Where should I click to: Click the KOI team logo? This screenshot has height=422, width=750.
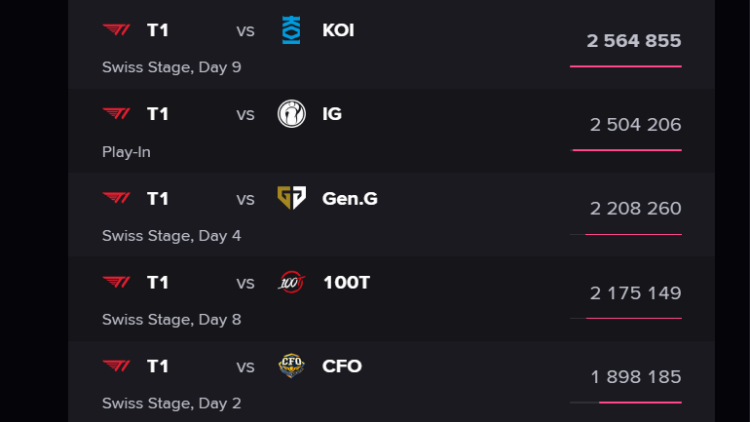[292, 30]
